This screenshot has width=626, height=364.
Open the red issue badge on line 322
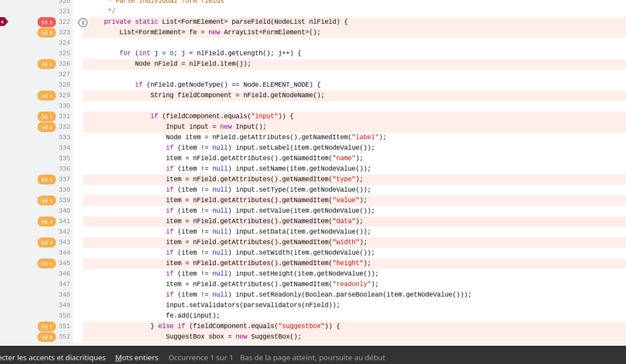pos(46,21)
